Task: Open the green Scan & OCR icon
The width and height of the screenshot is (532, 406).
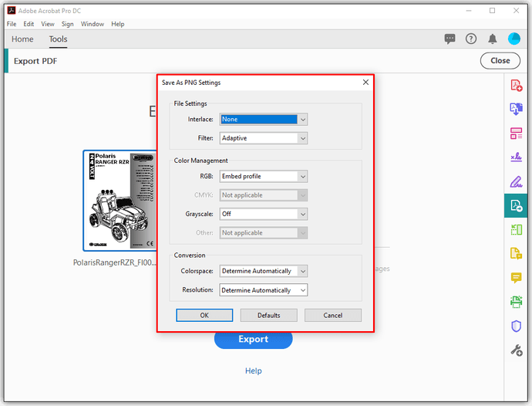Action: click(516, 302)
